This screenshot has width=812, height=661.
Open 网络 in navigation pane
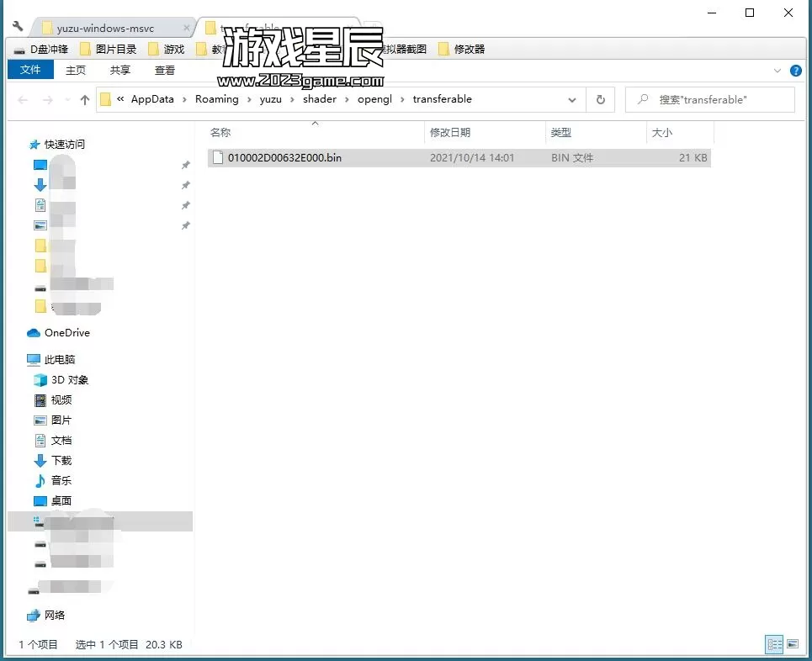click(x=55, y=616)
